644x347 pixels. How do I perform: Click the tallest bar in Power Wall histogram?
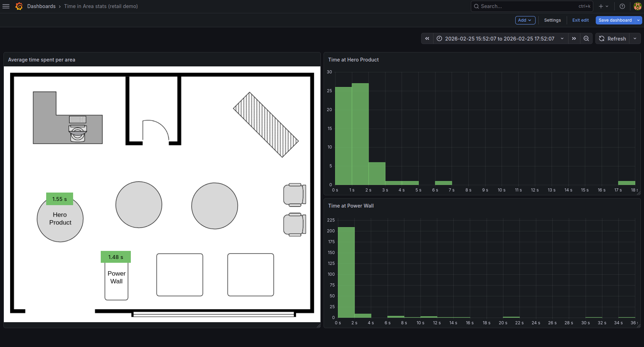click(x=346, y=272)
